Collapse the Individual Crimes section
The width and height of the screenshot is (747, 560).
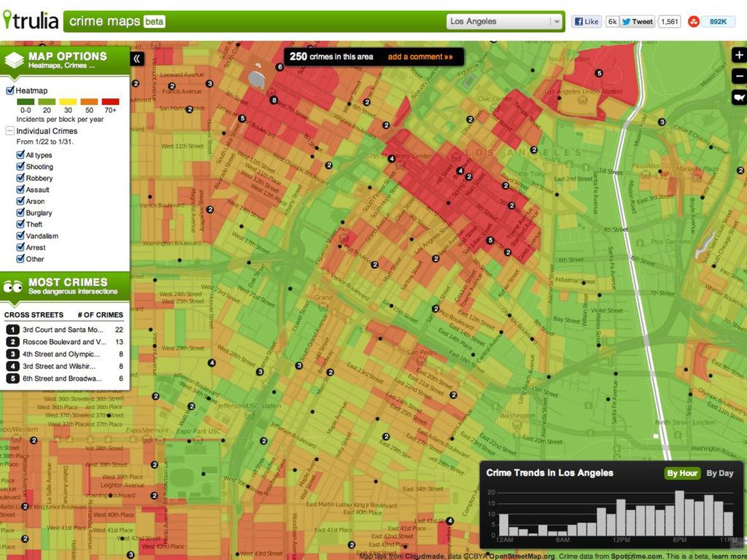[x=9, y=131]
